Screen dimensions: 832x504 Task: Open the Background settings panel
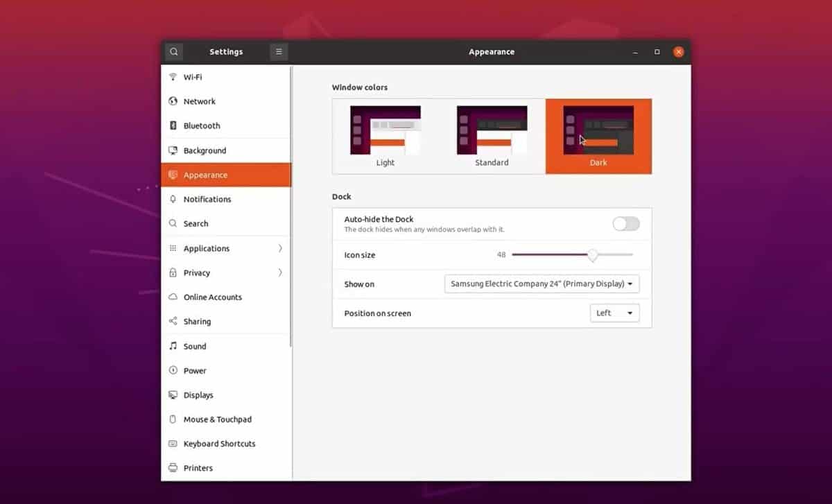point(205,150)
